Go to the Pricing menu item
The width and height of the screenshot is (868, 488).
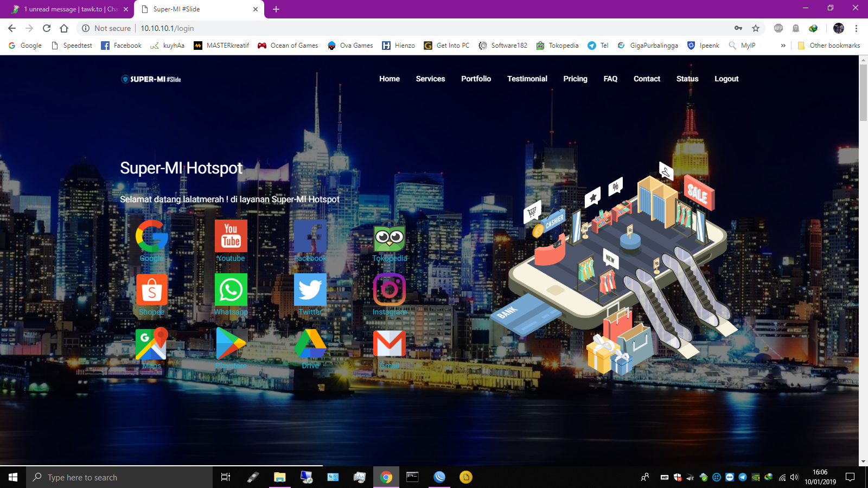[x=575, y=79]
